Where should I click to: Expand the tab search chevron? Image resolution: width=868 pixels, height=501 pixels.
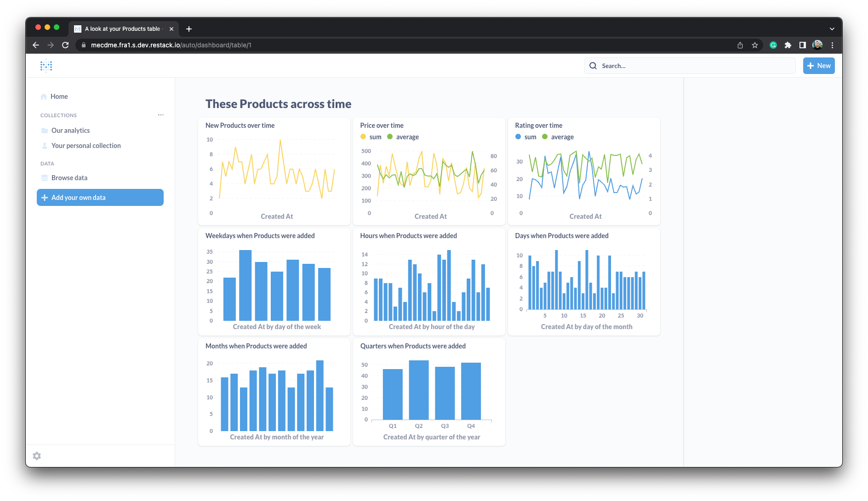832,29
